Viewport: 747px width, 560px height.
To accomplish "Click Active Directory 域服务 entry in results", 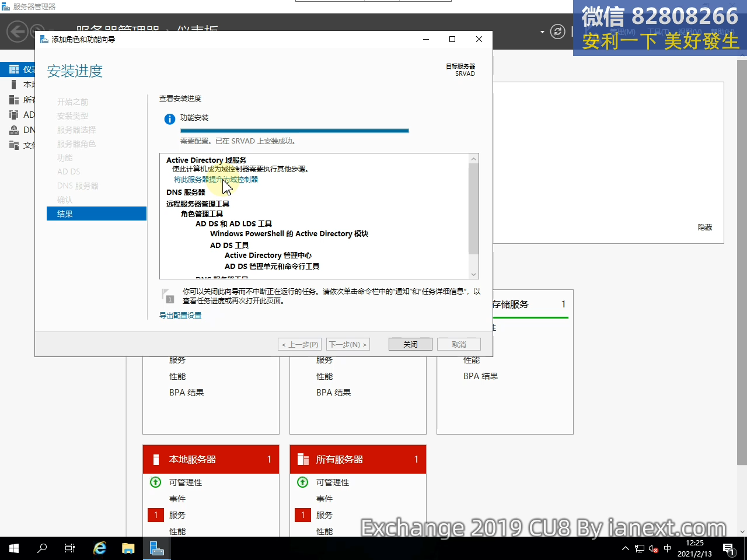I will 206,160.
